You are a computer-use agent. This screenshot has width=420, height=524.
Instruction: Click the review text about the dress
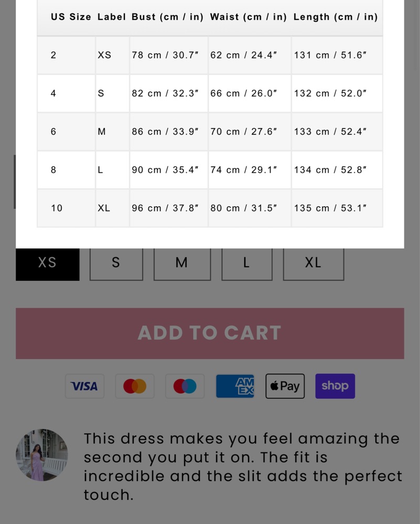pos(243,467)
